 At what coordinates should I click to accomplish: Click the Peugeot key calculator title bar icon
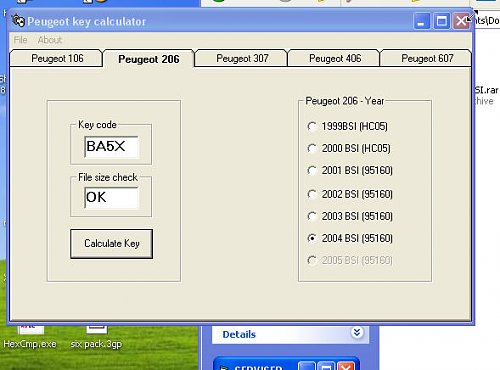(x=18, y=21)
